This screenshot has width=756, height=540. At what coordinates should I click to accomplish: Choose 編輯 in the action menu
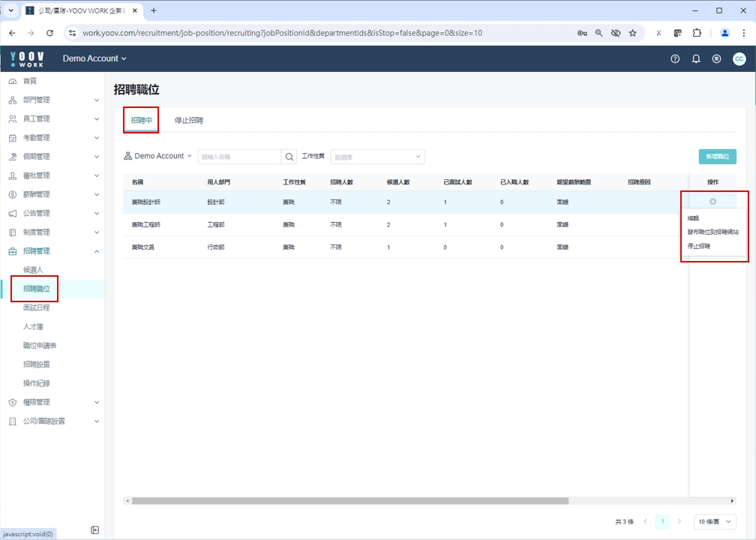point(693,218)
